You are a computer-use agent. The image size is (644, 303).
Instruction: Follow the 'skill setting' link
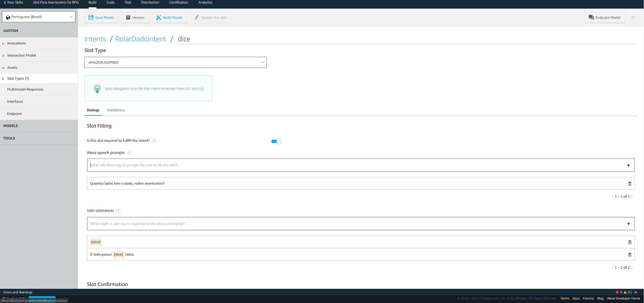[x=194, y=89]
